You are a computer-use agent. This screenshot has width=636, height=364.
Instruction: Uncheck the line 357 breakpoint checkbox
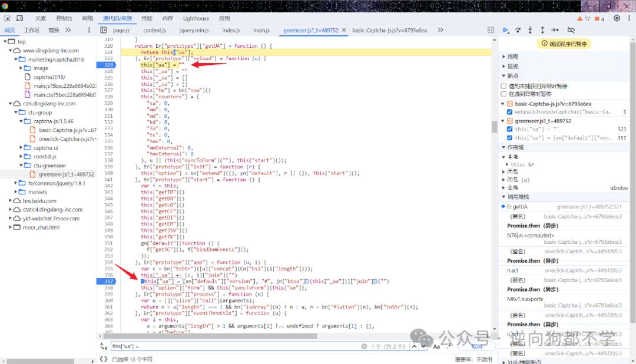pos(509,138)
